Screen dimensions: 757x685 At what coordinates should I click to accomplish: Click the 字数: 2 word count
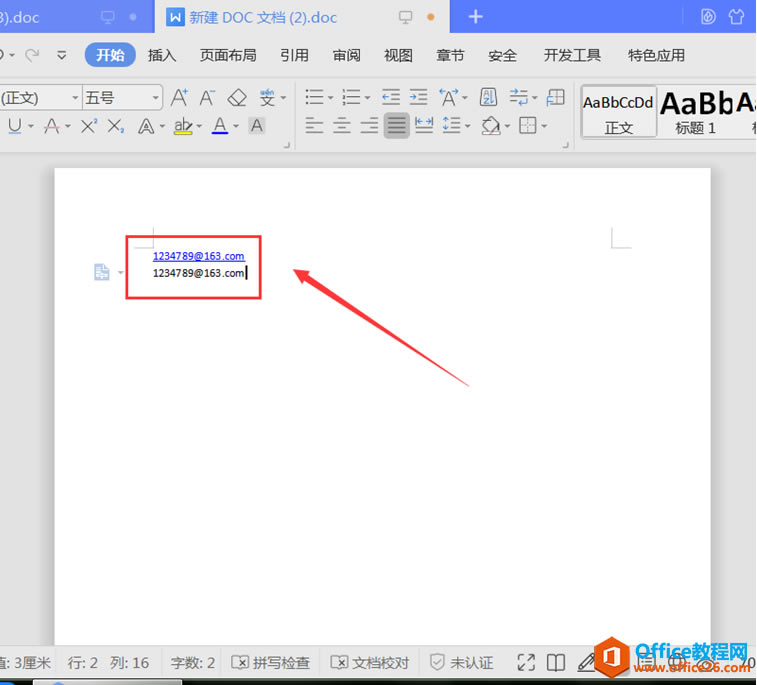point(192,662)
